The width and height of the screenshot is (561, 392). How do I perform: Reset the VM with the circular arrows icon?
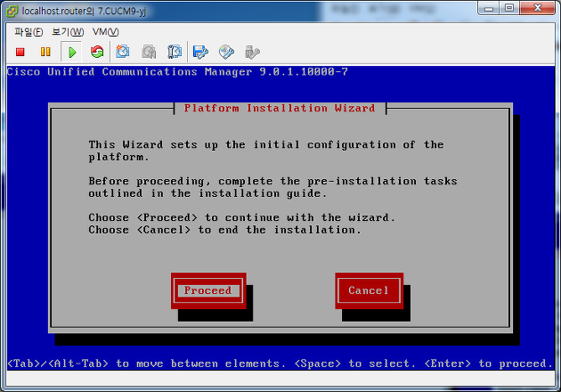click(97, 53)
